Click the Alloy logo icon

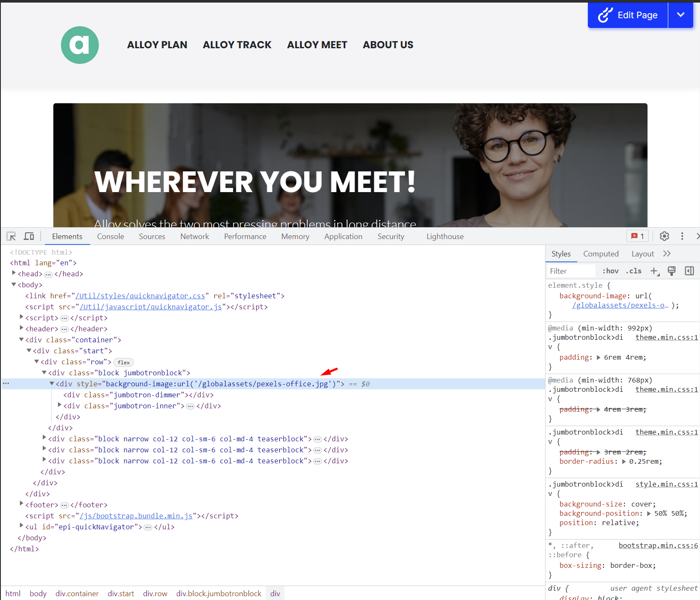click(80, 45)
